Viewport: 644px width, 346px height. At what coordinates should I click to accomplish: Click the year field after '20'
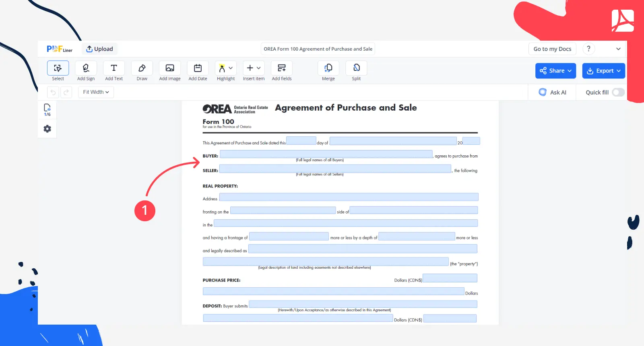pos(471,141)
